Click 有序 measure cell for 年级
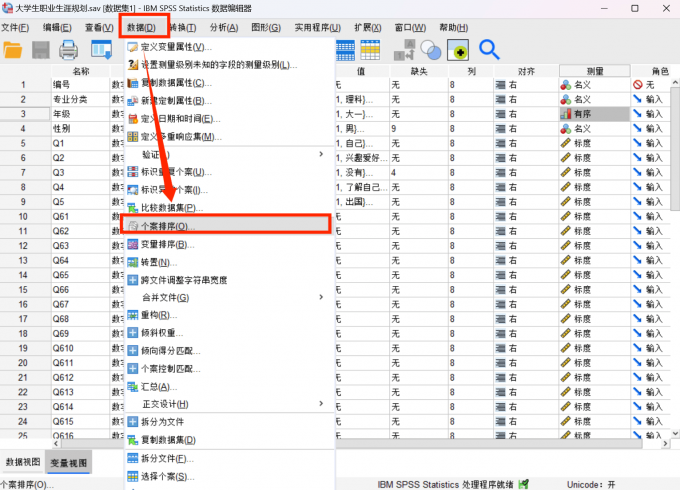Viewport: 680px width, 490px height. [595, 114]
